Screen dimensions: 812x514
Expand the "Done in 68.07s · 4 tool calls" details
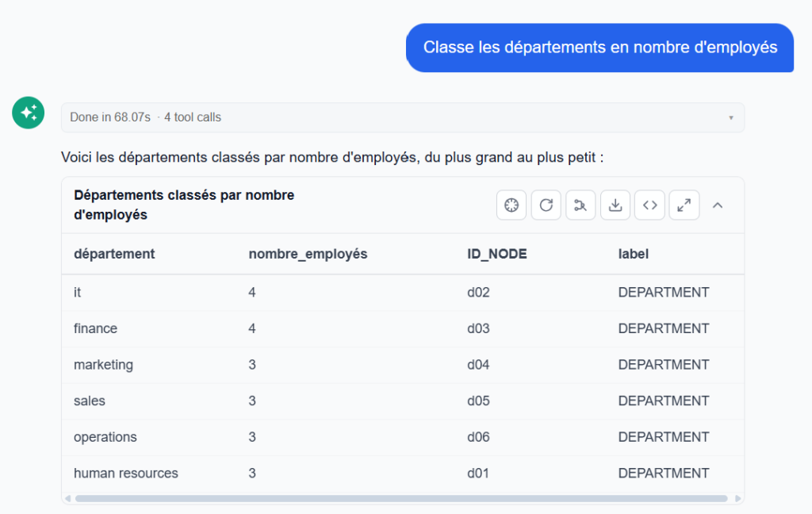click(402, 117)
